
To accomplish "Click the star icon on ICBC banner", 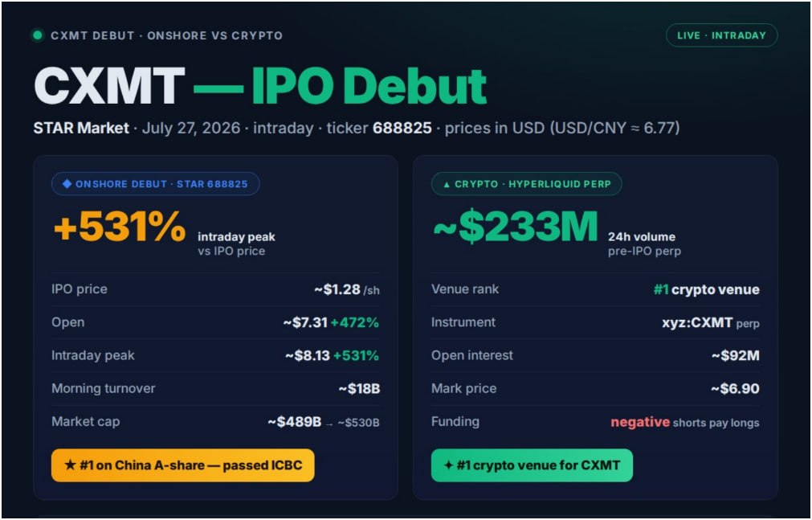I will tap(70, 465).
